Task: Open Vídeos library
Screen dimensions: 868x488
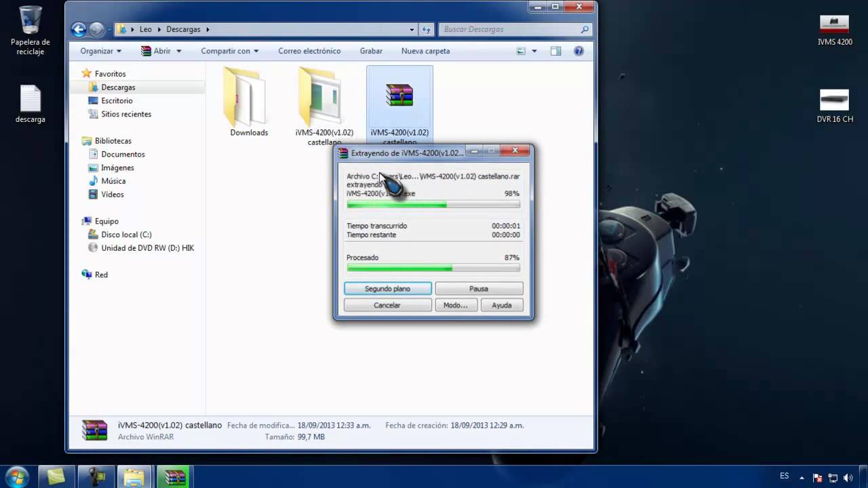Action: click(113, 195)
